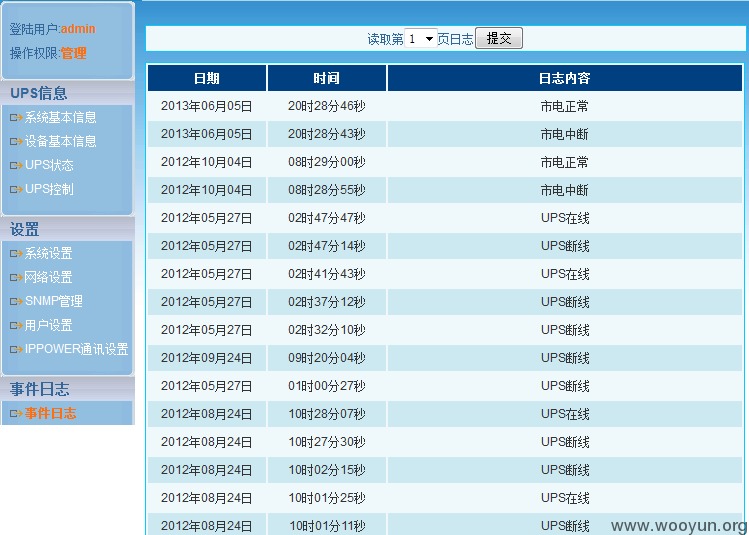
Task: Click the 设置 section heading
Action: click(24, 229)
